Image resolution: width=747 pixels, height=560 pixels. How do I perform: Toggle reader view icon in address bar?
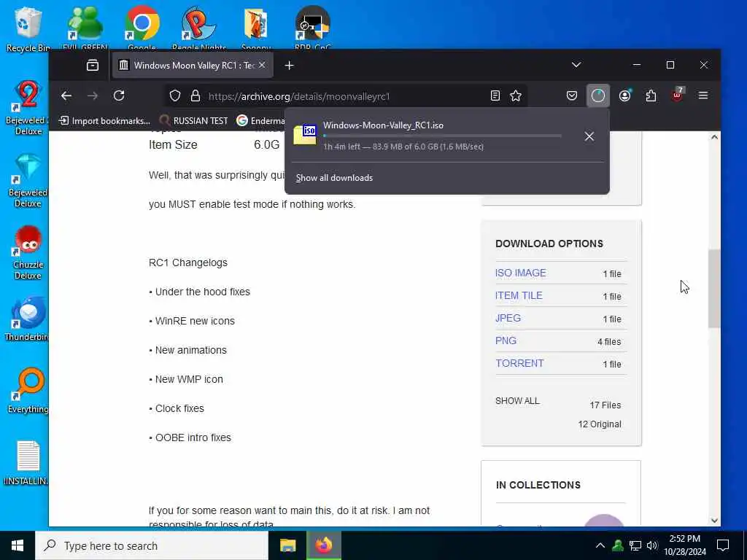coord(495,96)
